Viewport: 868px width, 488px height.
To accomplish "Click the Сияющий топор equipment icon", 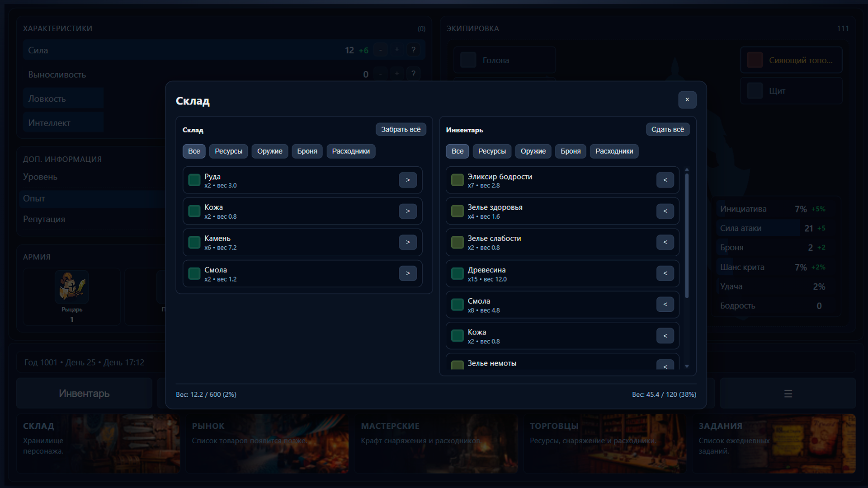I will [x=755, y=60].
